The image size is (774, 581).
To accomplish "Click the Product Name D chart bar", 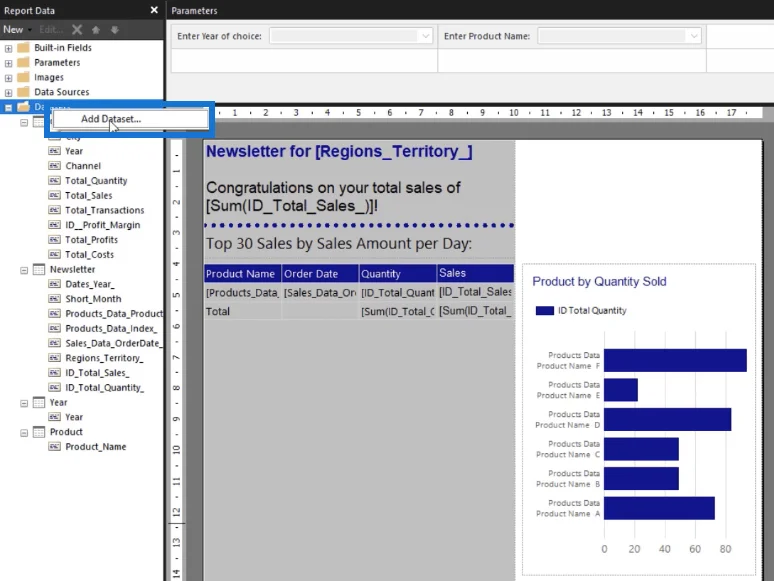I will [x=667, y=420].
